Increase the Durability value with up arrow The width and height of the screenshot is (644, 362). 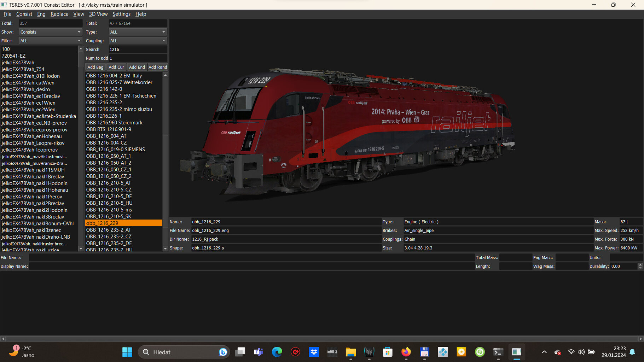640,264
